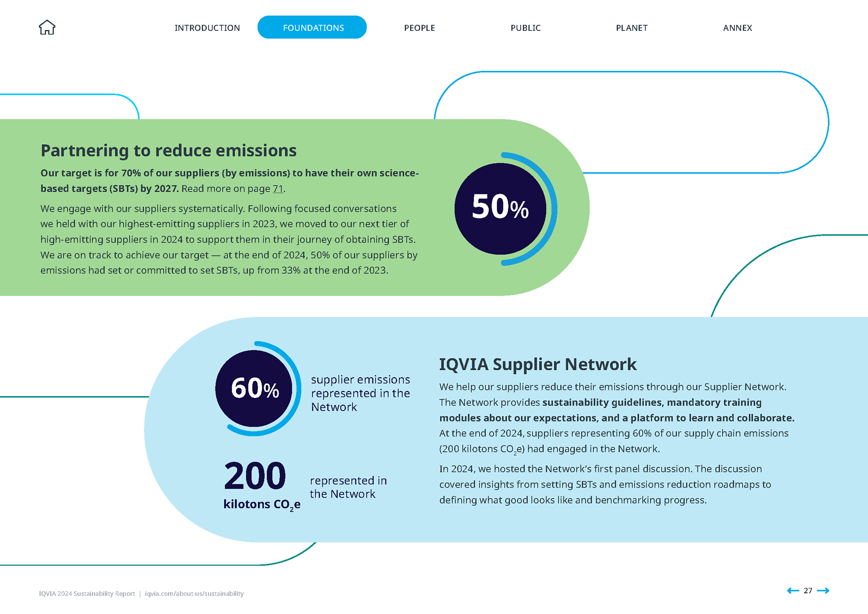
Task: Click page number 27
Action: [x=808, y=590]
